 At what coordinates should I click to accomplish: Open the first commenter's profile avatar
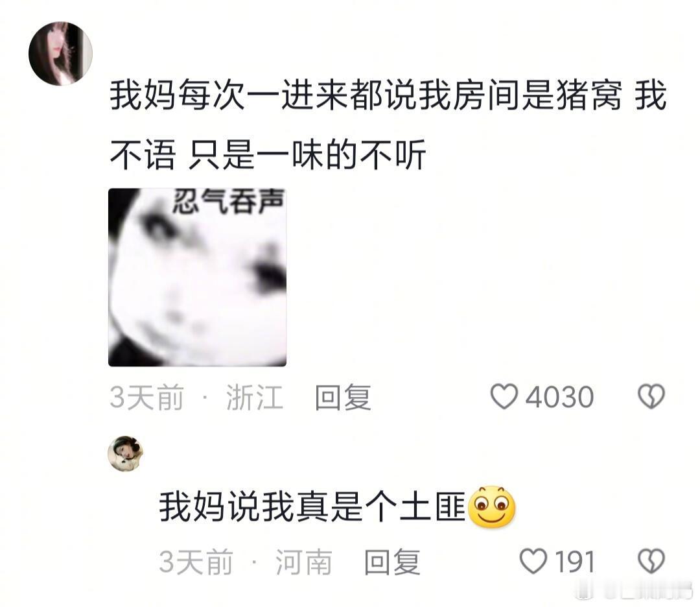coord(60,53)
